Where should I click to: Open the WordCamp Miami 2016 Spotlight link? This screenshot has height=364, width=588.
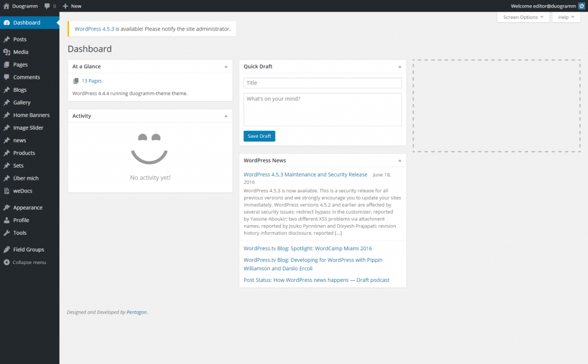pyautogui.click(x=308, y=249)
